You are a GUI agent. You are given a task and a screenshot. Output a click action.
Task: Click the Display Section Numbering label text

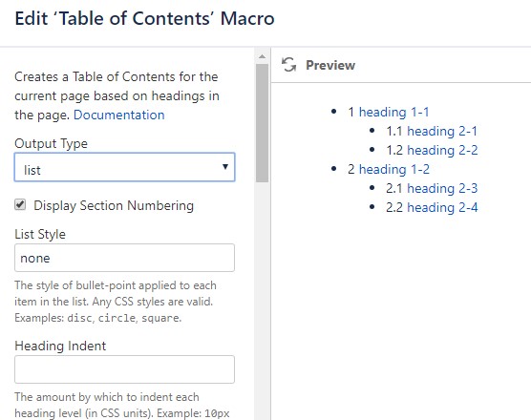click(x=114, y=206)
